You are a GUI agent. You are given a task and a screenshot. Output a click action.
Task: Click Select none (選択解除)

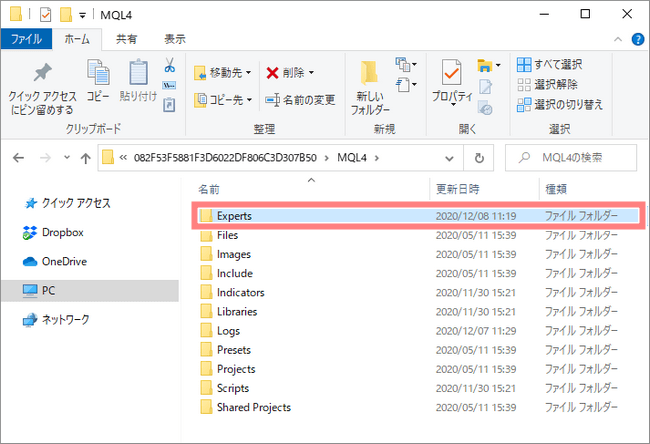click(x=547, y=85)
